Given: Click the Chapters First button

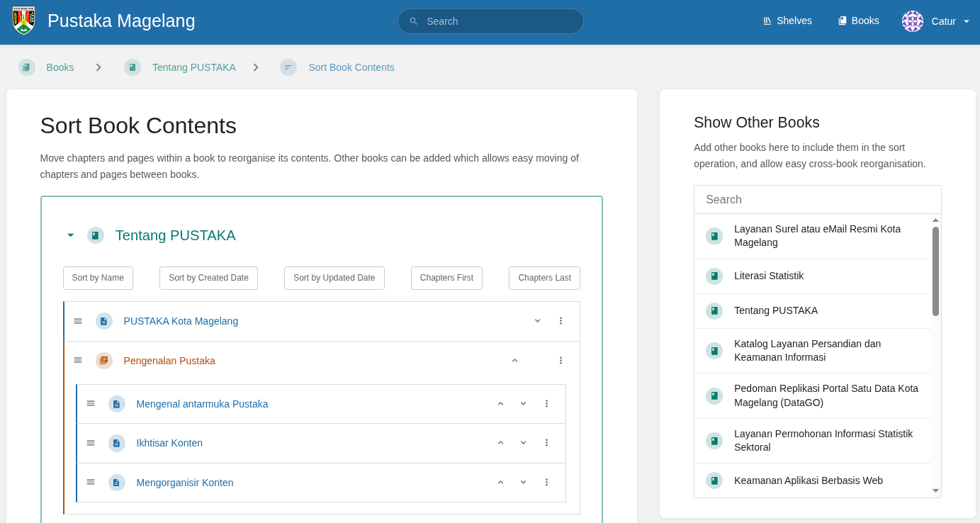Looking at the screenshot, I should 446,278.
